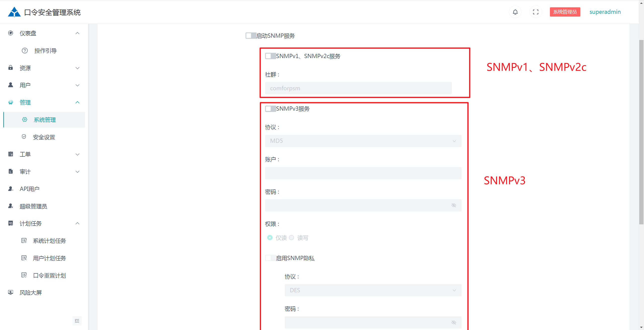Screen dimensions: 644x330
Task: Click the 操作引导 question mark icon
Action: [x=25, y=51]
